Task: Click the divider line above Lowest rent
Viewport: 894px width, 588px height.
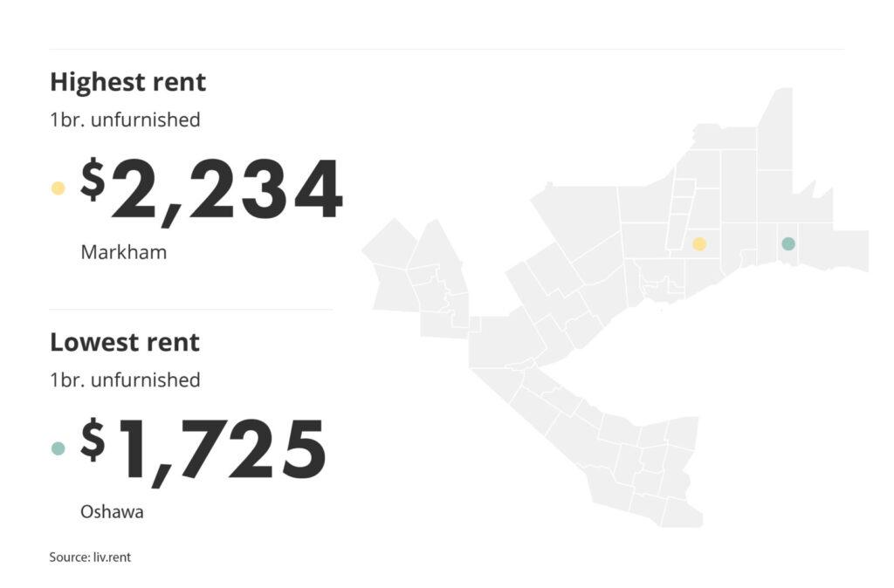Action: click(x=190, y=309)
